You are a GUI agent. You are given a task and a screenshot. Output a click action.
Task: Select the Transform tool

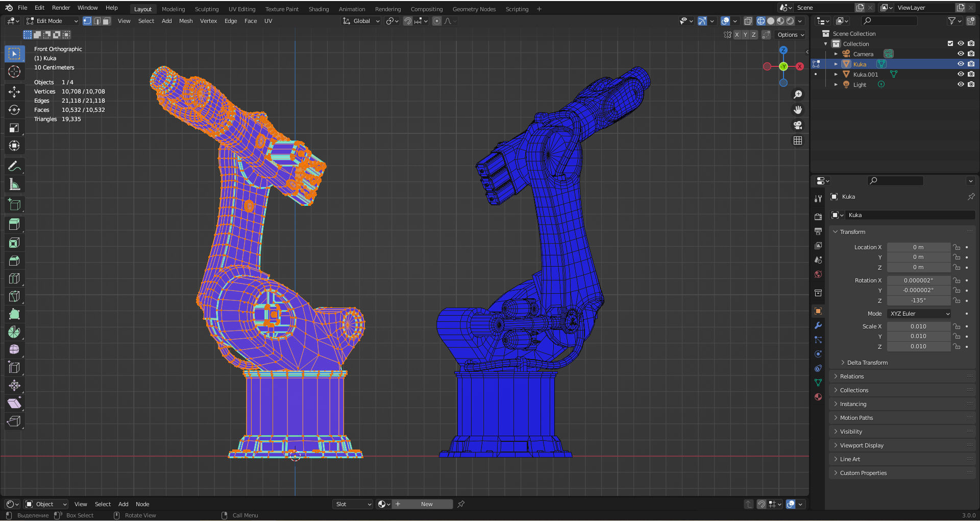coord(14,146)
